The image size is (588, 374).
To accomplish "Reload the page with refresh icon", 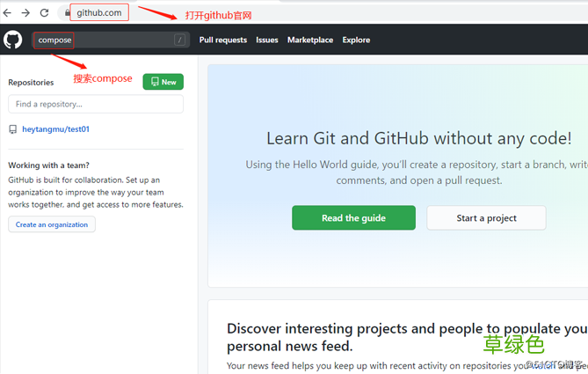I will coord(44,13).
